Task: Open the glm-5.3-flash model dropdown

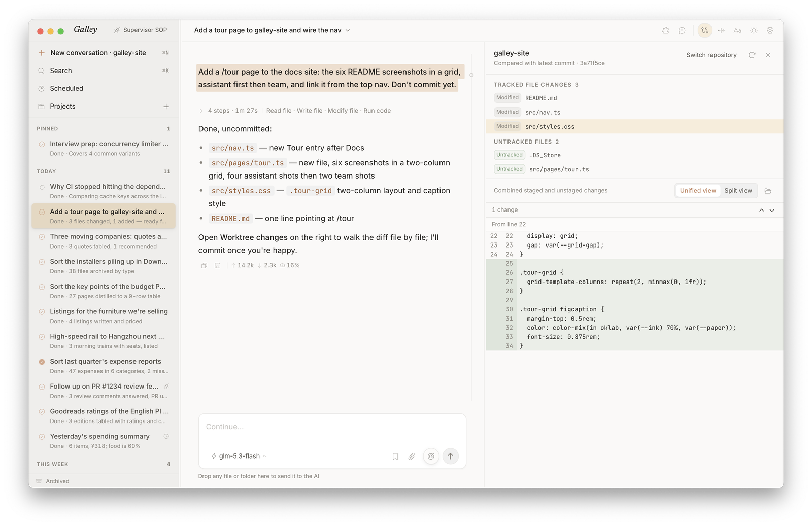Action: tap(239, 456)
